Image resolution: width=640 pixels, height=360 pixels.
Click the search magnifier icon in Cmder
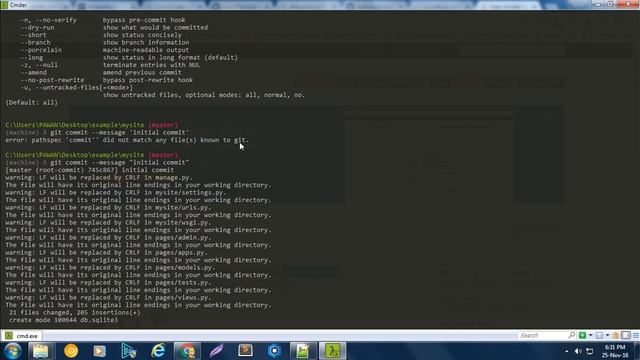(571, 335)
